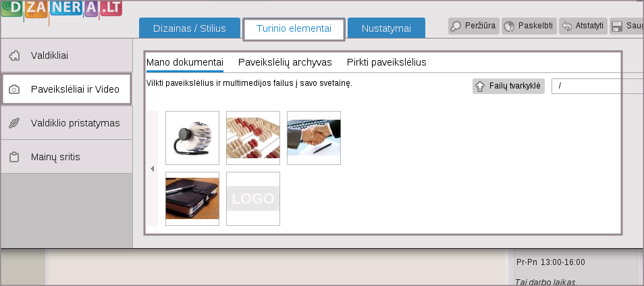This screenshot has width=644, height=286.
Task: Click the folder path input field
Action: coord(597,86)
